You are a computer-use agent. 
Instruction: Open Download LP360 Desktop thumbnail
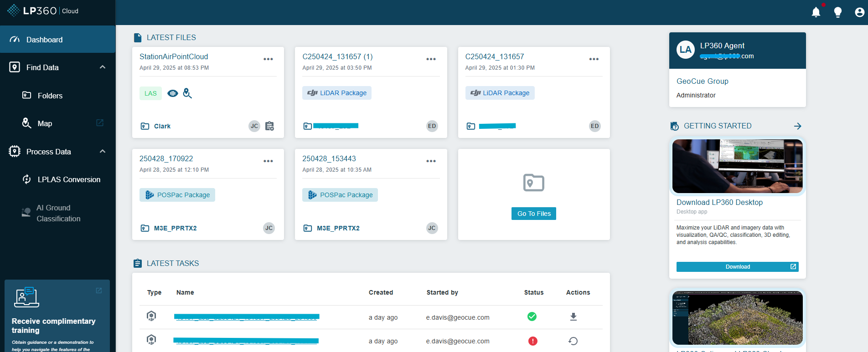pyautogui.click(x=737, y=166)
